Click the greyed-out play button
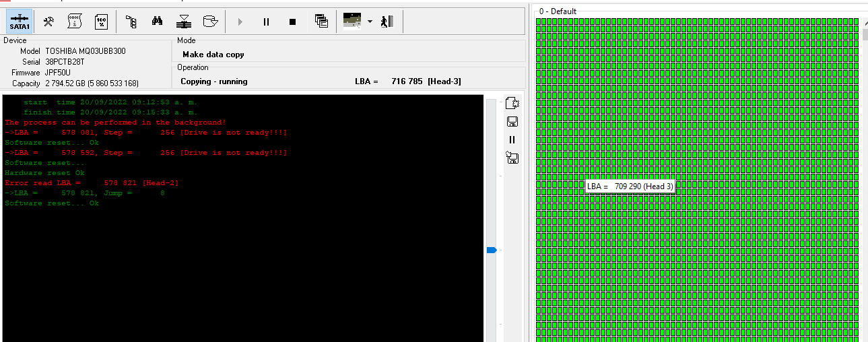The width and height of the screenshot is (868, 342). (240, 22)
